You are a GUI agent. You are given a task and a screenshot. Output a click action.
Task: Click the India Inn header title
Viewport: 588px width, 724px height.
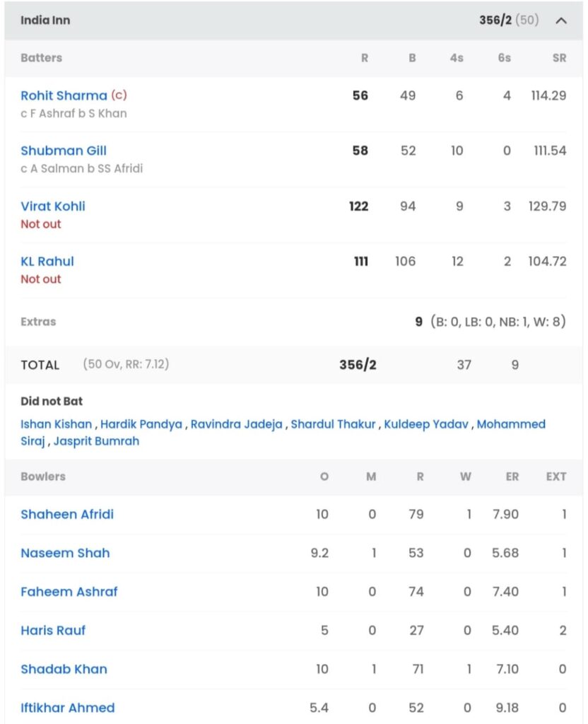45,21
